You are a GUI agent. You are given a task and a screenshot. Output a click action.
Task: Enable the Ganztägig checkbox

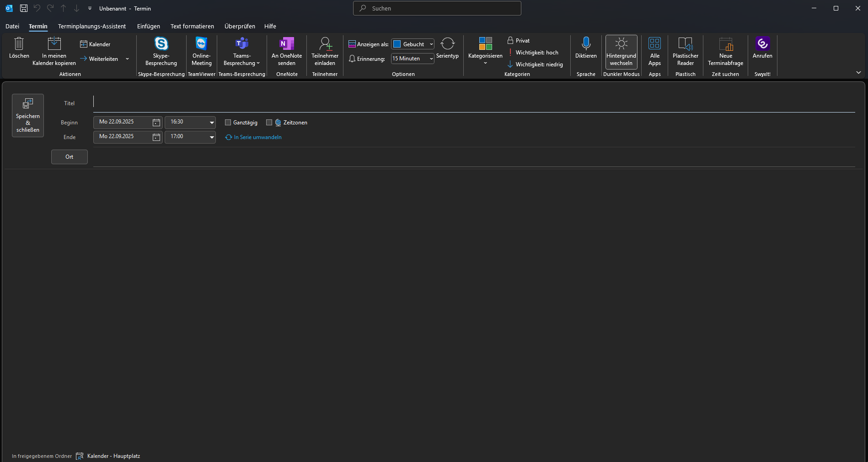coord(228,123)
